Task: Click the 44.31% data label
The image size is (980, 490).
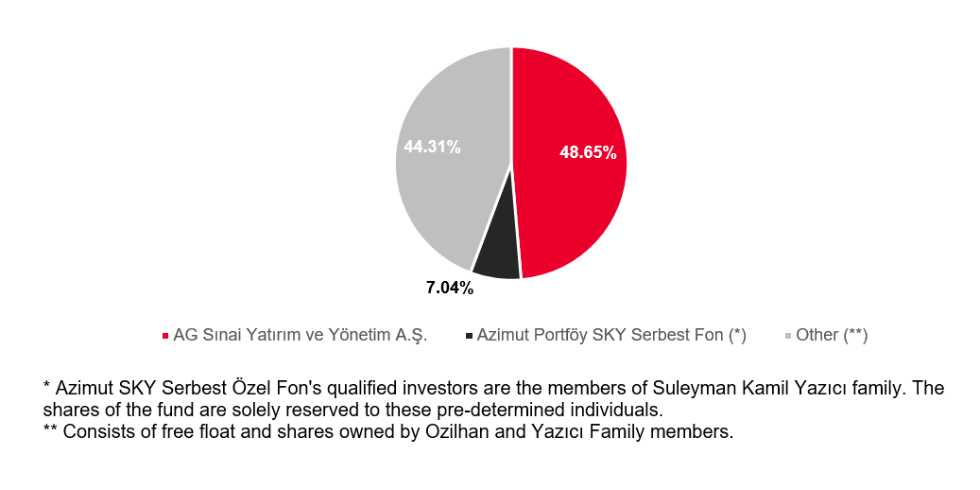Action: (x=433, y=147)
